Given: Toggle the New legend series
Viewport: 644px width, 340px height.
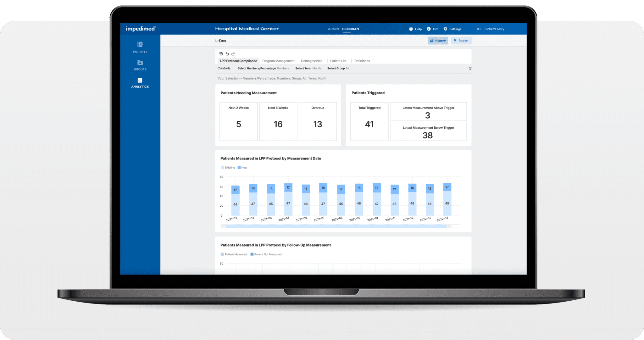Looking at the screenshot, I should (x=242, y=168).
